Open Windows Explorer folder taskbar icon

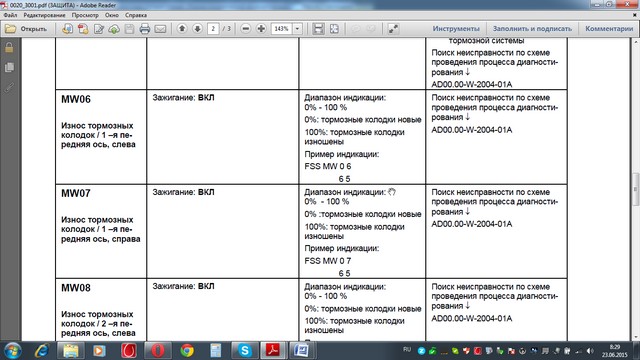click(x=71, y=351)
